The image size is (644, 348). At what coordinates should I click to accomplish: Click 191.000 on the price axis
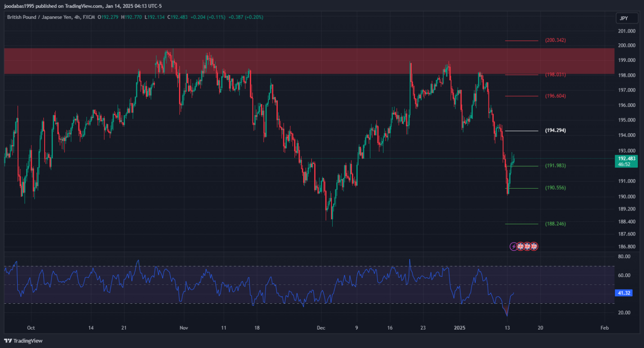tap(627, 181)
